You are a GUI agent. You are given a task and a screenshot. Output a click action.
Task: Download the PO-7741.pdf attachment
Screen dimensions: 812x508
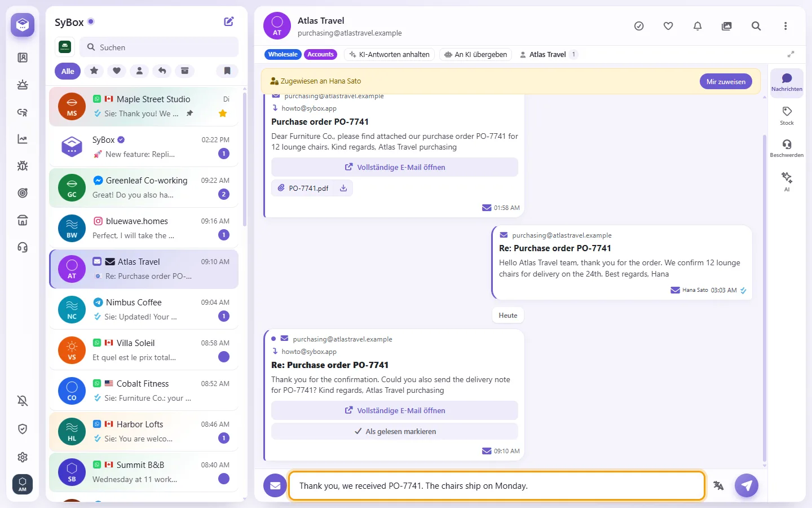pyautogui.click(x=343, y=188)
